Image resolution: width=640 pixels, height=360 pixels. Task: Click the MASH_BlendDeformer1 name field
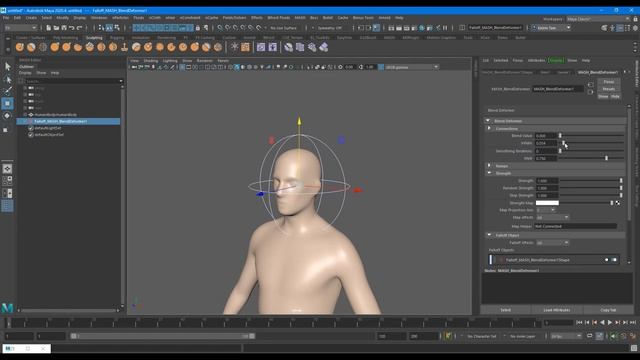click(558, 89)
